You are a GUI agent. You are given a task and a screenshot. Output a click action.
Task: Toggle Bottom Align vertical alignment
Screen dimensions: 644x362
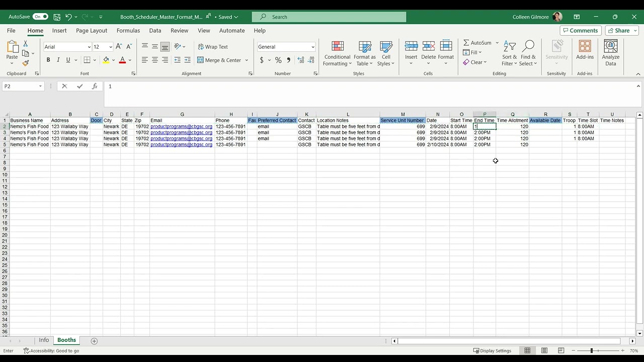165,47
